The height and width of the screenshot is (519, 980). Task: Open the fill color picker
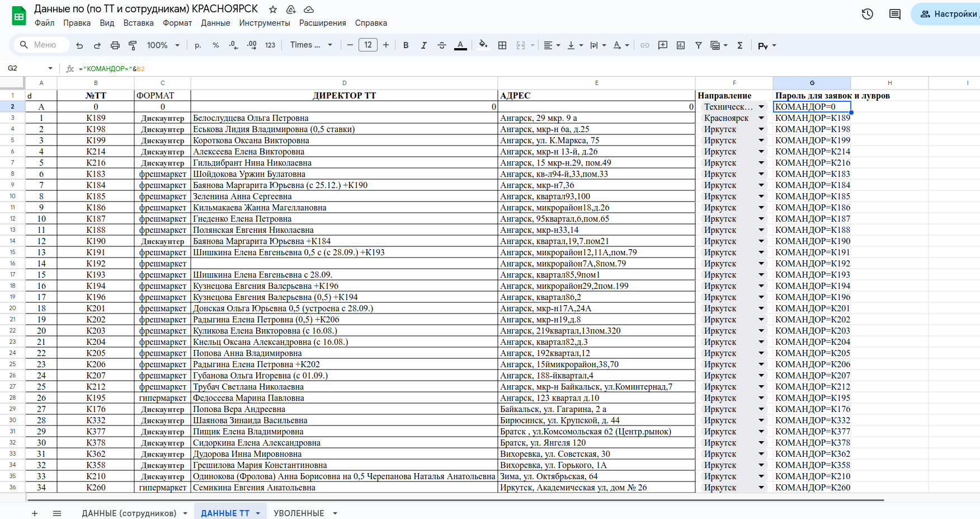pos(483,45)
